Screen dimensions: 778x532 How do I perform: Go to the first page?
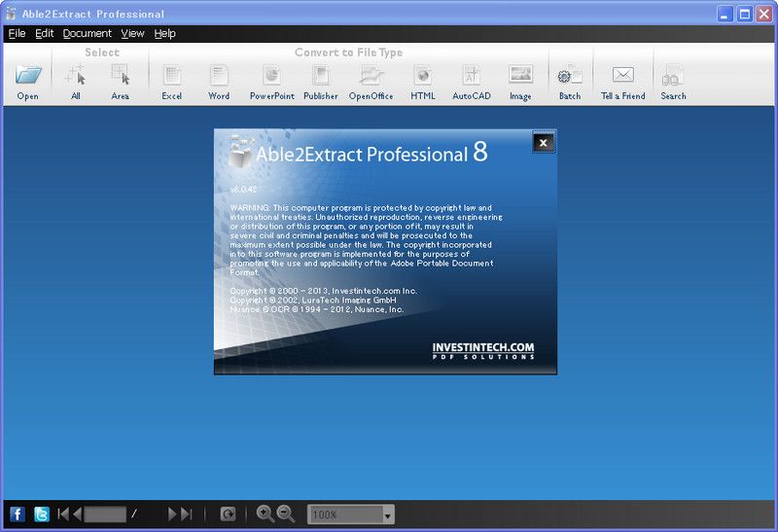(63, 514)
